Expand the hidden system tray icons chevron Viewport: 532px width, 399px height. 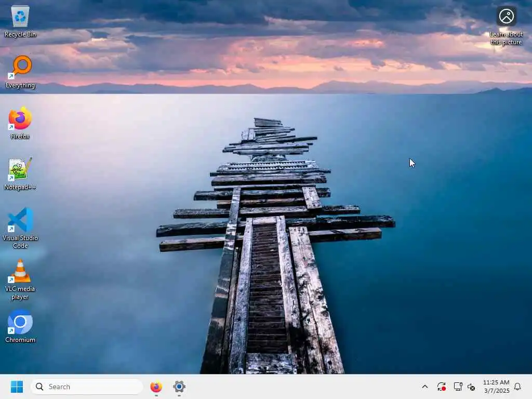tap(425, 387)
